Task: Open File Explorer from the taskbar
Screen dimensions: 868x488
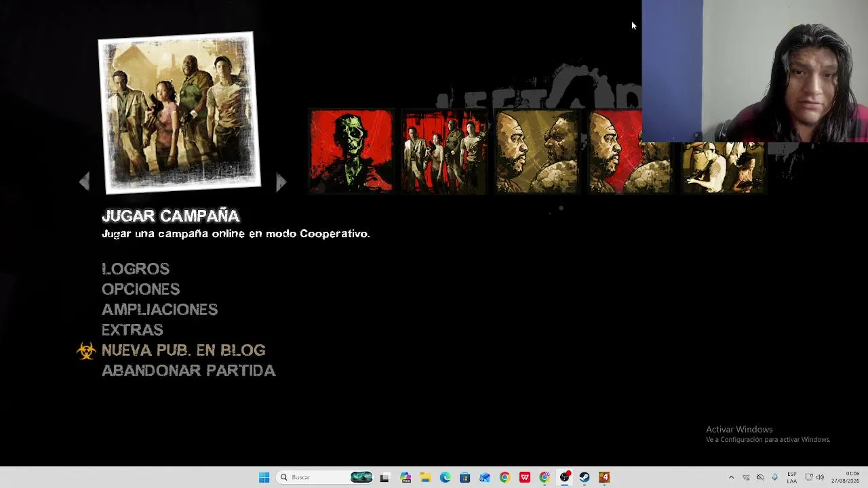Action: pyautogui.click(x=425, y=477)
